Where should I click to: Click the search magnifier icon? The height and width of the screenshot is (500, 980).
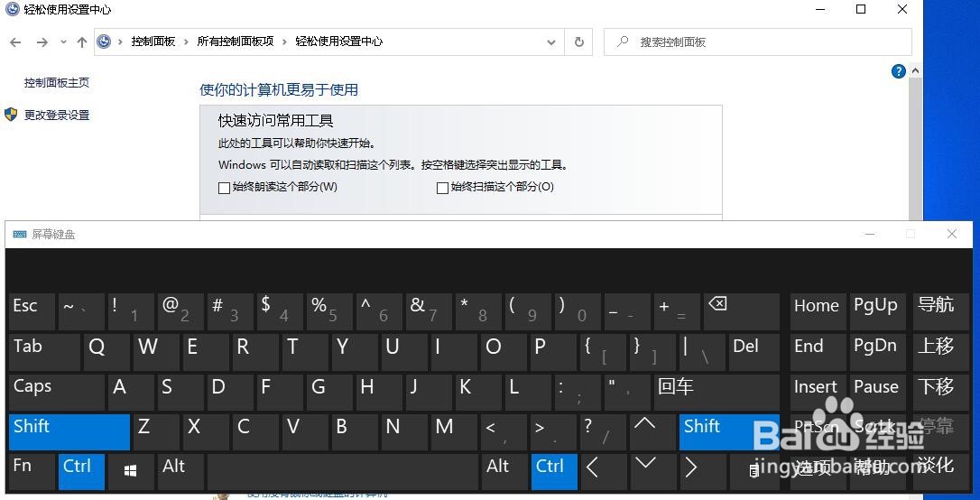click(x=623, y=42)
